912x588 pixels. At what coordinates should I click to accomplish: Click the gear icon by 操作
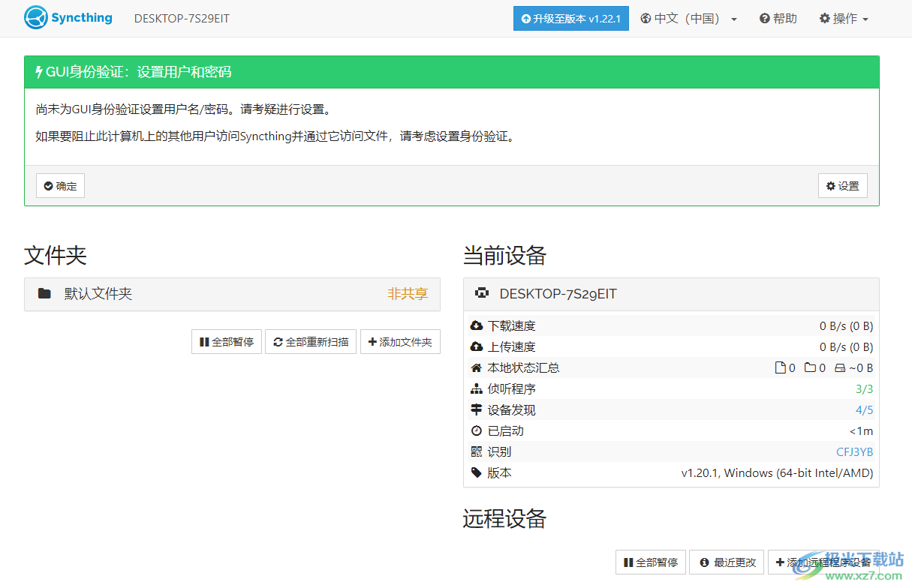click(824, 19)
